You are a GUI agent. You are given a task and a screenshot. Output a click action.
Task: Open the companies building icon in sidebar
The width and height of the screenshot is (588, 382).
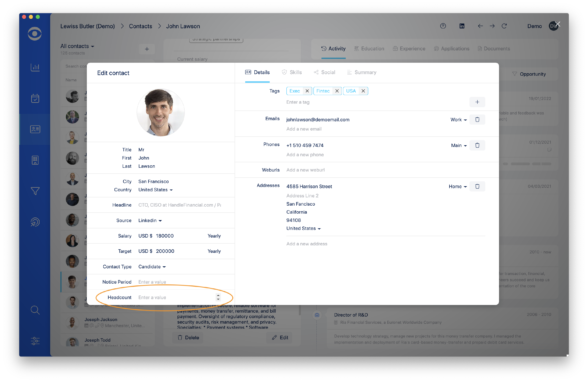pos(35,160)
